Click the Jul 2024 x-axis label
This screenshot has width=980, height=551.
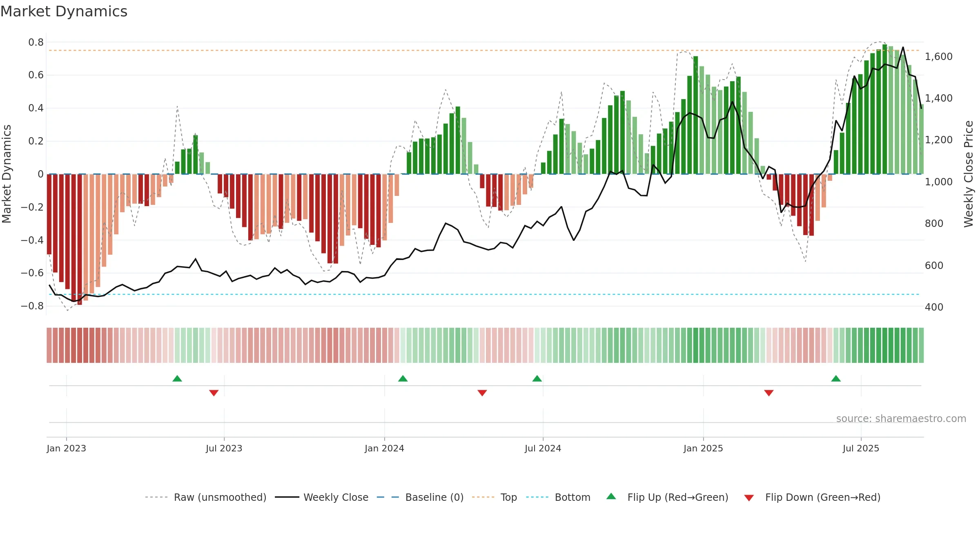click(x=543, y=448)
